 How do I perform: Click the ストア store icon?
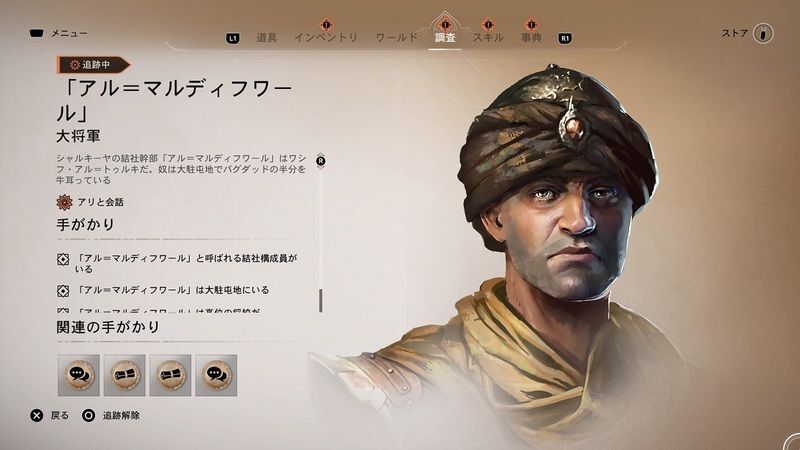click(x=763, y=34)
